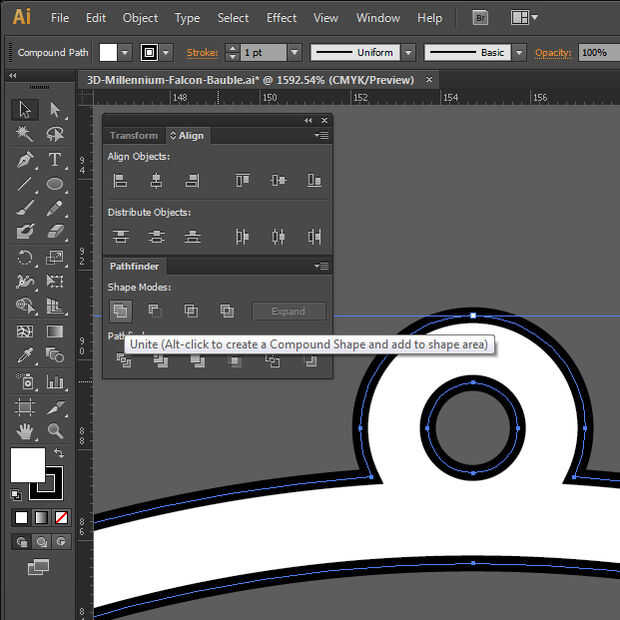This screenshot has width=620, height=620.
Task: Select the Rotate tool
Action: point(25,258)
